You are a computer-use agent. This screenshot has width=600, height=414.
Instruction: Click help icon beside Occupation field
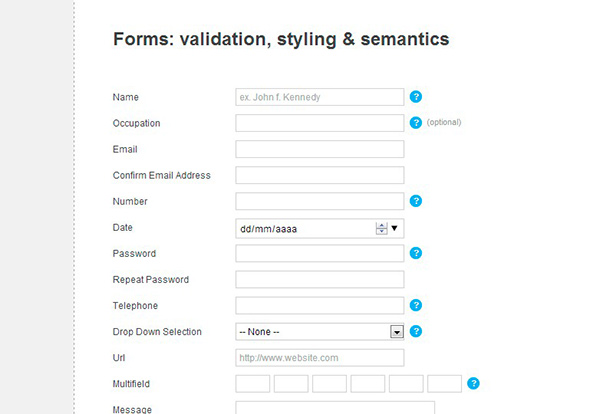coord(416,123)
